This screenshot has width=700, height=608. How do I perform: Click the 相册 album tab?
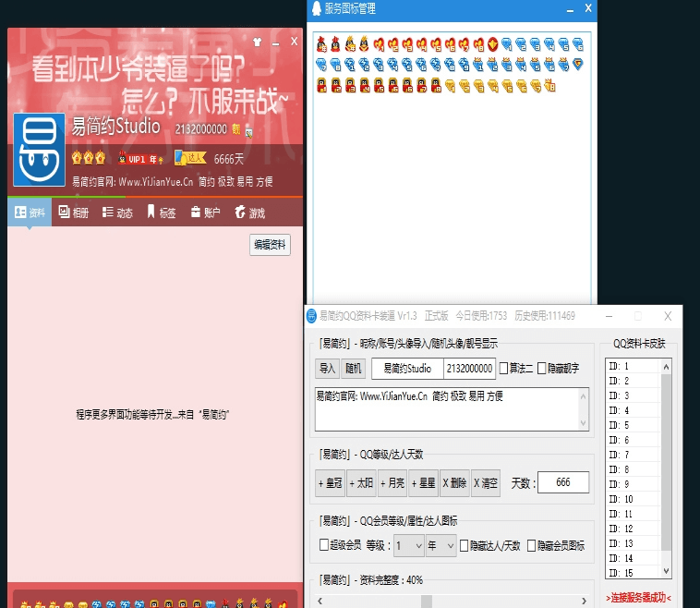[x=74, y=213]
